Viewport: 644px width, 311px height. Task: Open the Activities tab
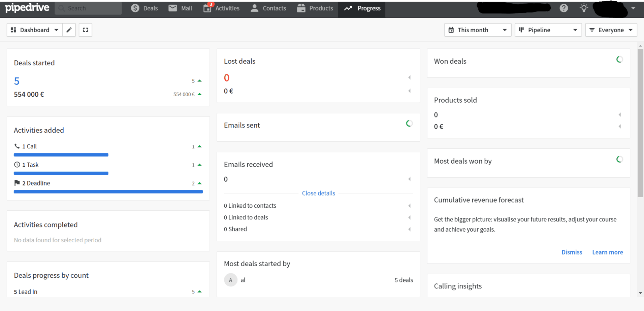(221, 8)
